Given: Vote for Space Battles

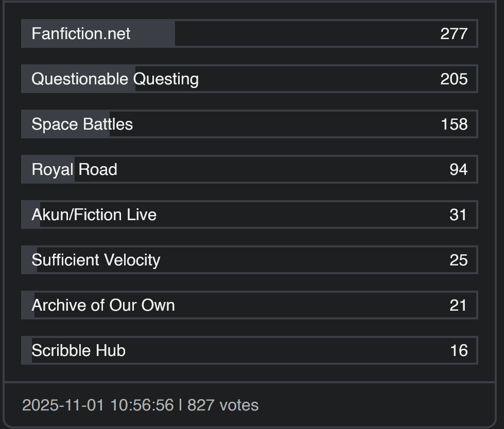Looking at the screenshot, I should 250,124.
